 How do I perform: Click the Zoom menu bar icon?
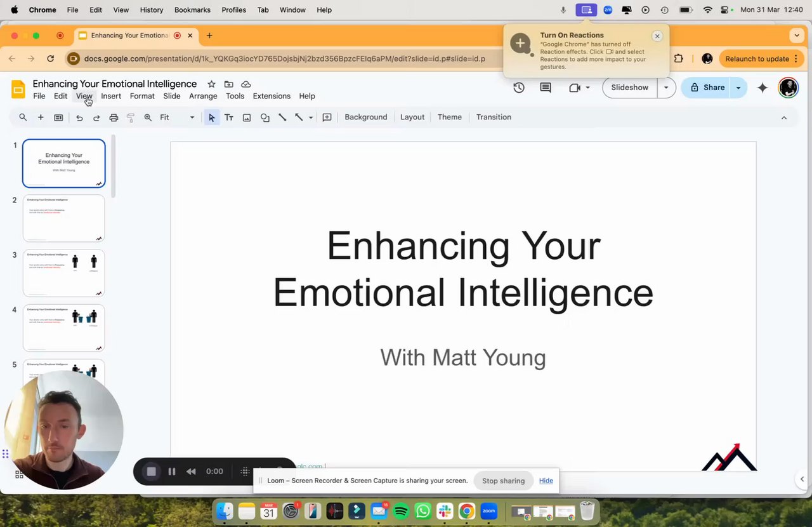(x=608, y=10)
